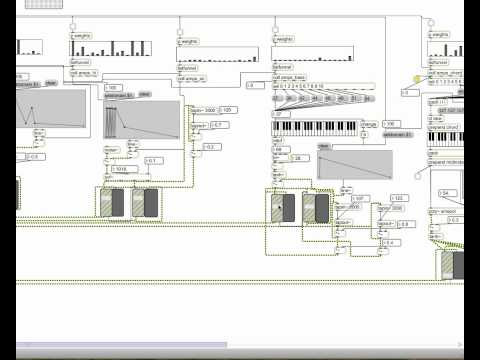480x360 pixels.
Task: Click the level meter beside second amps_hi gain slider
Action: 151,202
